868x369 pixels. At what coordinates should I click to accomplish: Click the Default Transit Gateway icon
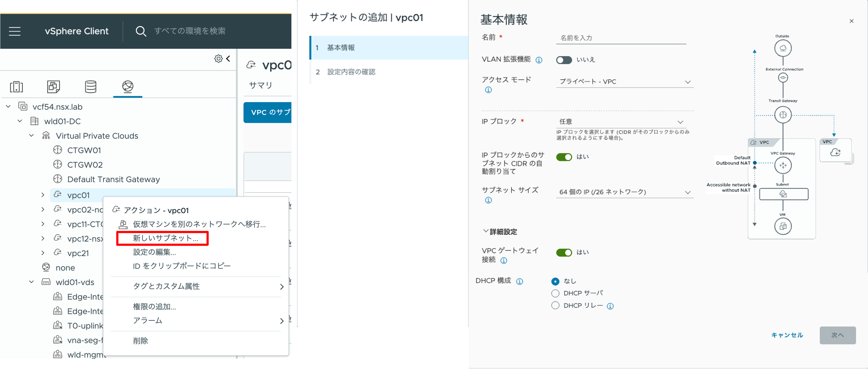point(58,179)
